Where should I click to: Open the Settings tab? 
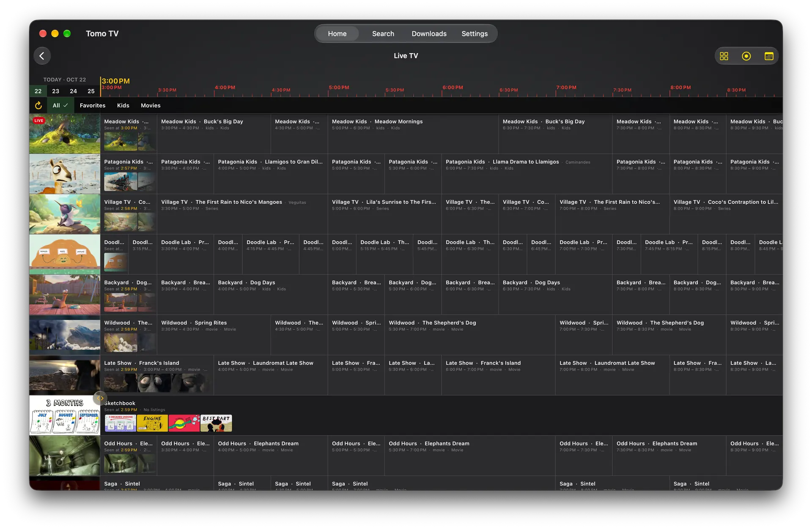point(475,34)
